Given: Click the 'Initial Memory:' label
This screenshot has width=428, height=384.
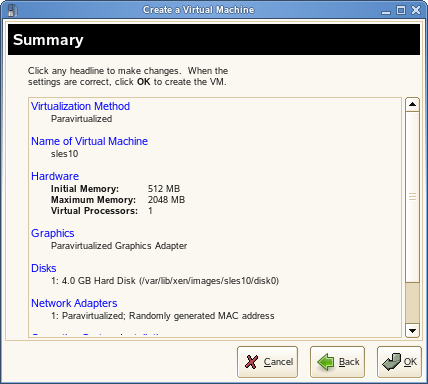Looking at the screenshot, I should tap(85, 189).
